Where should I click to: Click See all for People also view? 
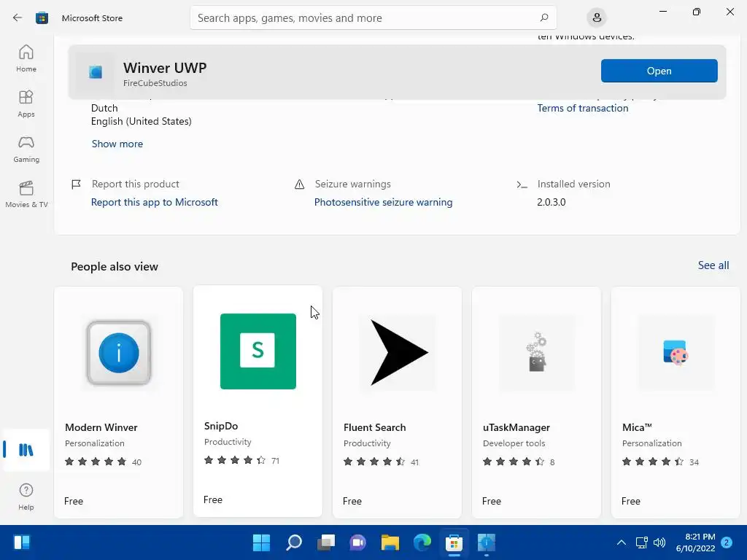click(713, 265)
